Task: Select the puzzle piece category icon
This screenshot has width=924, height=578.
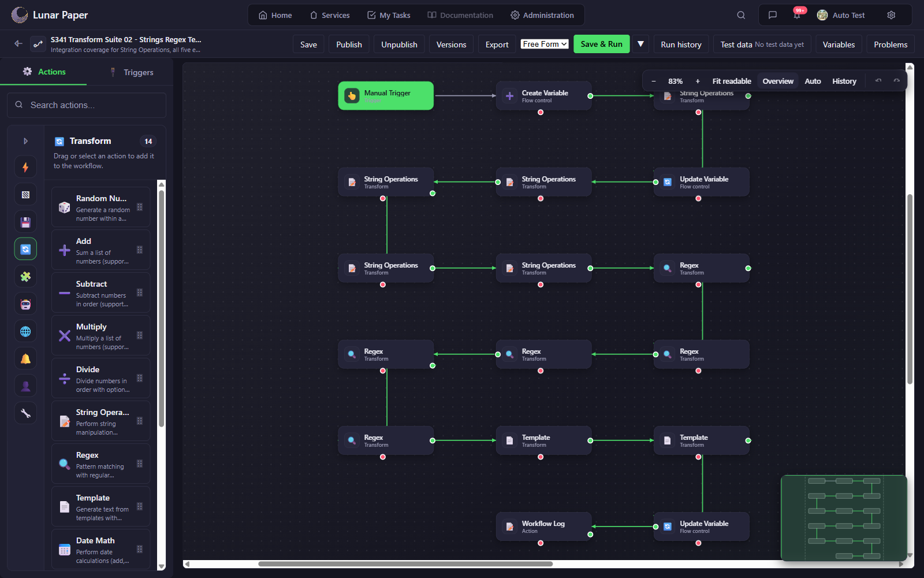Action: point(25,277)
